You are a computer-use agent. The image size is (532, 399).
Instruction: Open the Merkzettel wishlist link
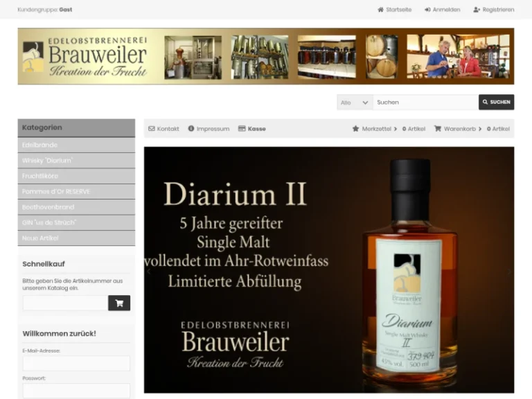[x=377, y=129]
